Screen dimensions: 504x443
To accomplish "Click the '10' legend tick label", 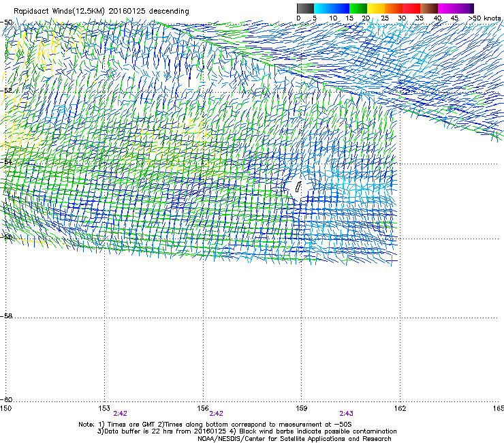I will click(x=333, y=18).
